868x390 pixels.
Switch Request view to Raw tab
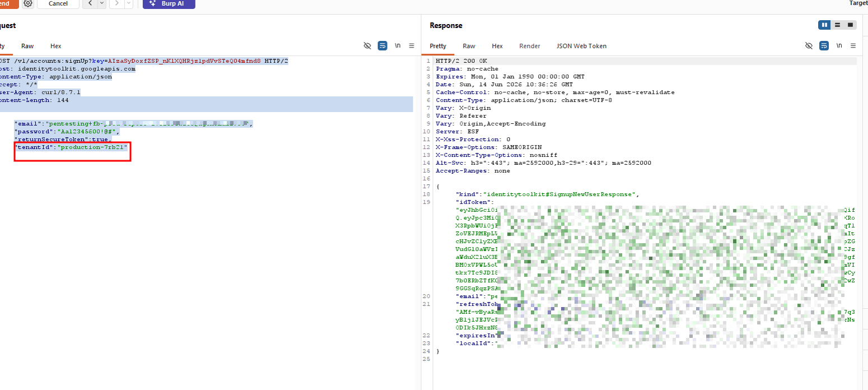click(x=27, y=46)
